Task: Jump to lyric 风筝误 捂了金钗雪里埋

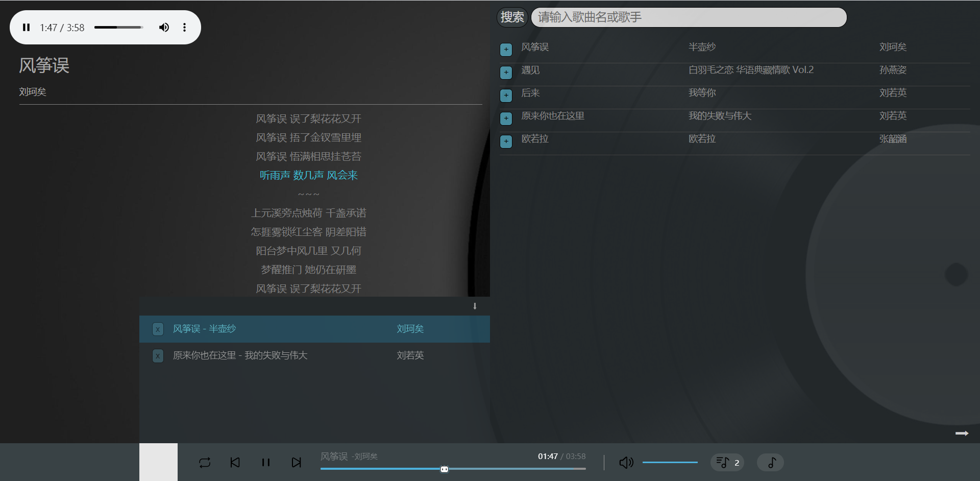Action: [x=308, y=138]
